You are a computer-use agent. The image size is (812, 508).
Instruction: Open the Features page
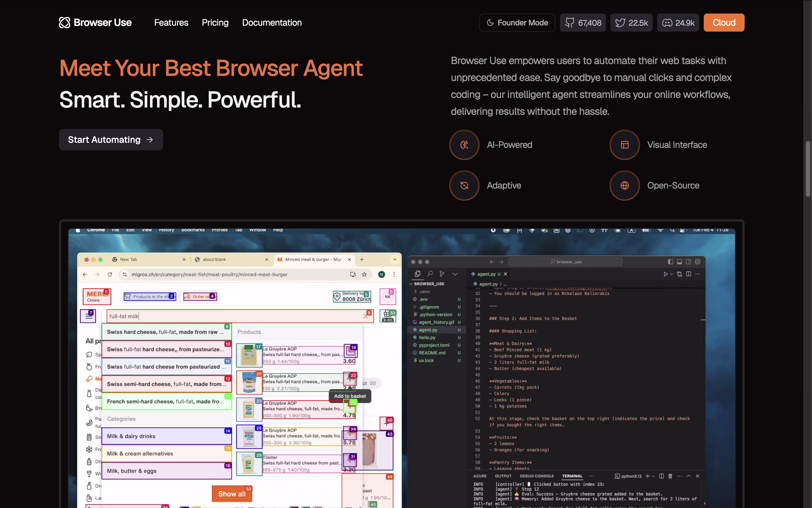pyautogui.click(x=171, y=23)
